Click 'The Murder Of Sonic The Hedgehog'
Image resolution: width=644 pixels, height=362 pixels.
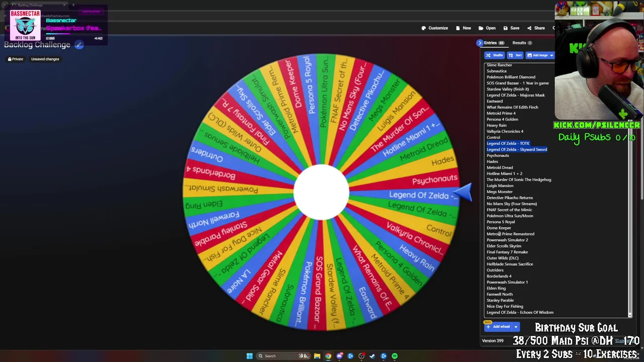coord(519,179)
